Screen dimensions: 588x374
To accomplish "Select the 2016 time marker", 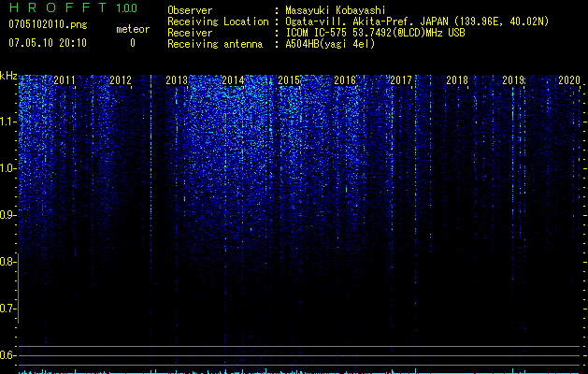I will [x=345, y=80].
